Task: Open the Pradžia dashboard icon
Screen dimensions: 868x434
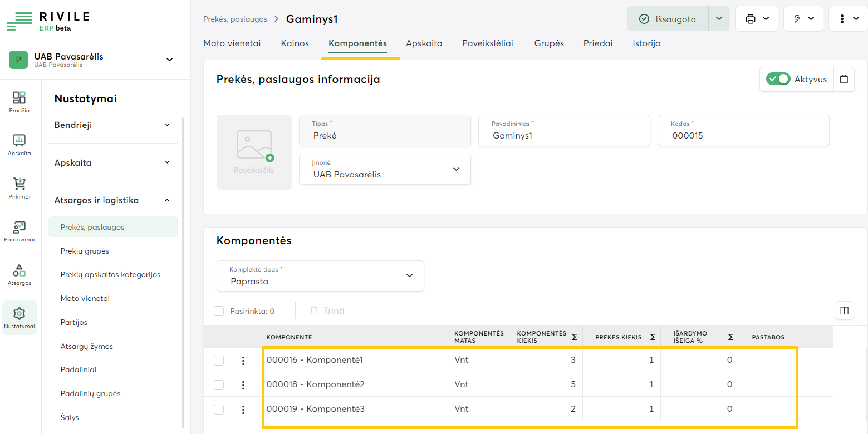Action: coord(19,98)
